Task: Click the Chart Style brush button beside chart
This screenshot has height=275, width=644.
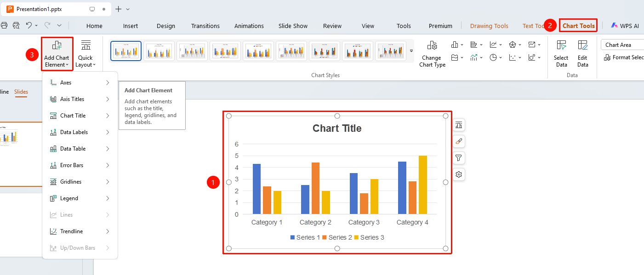Action: pos(458,141)
